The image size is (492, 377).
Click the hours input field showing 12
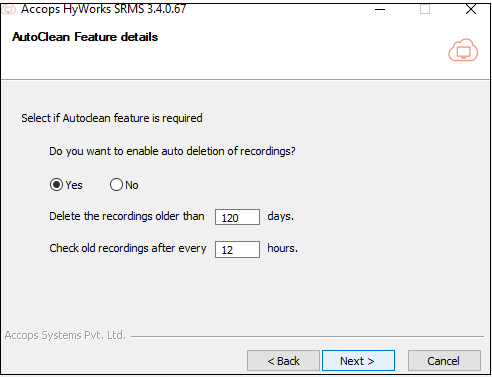pyautogui.click(x=237, y=249)
